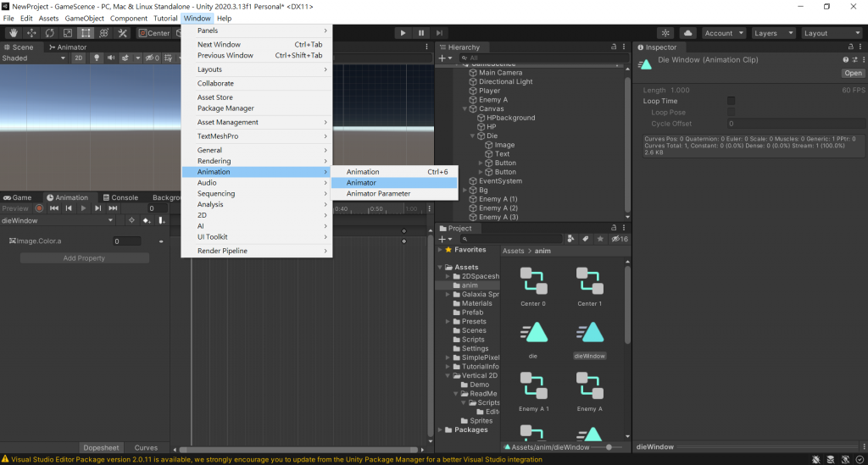Click the Preview button in Animation

tap(15, 208)
